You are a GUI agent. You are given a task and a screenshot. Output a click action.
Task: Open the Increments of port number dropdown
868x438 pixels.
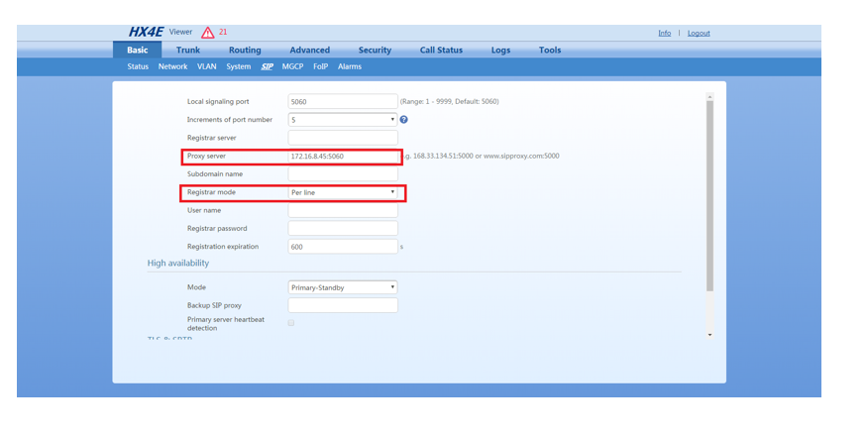coord(343,120)
